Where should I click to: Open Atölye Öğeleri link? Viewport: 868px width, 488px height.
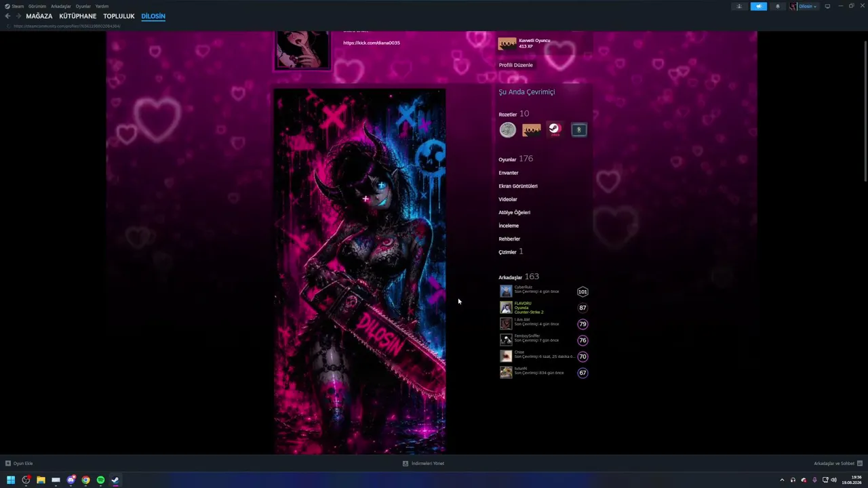click(x=515, y=212)
